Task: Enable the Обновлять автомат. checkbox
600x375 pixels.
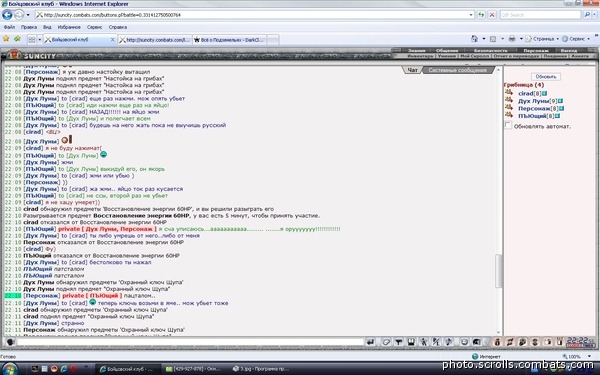Action: (508, 126)
